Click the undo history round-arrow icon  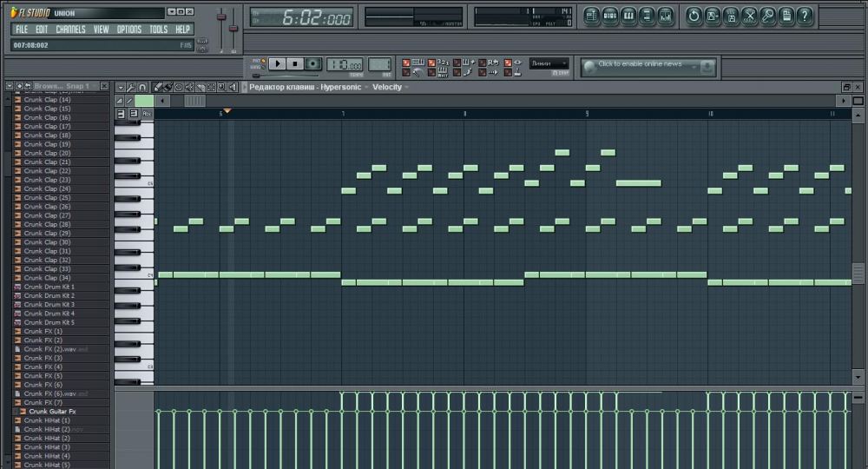click(694, 16)
